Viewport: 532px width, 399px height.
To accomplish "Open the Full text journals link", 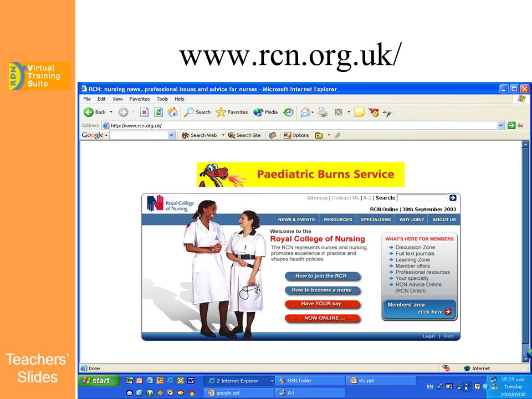I will [415, 254].
